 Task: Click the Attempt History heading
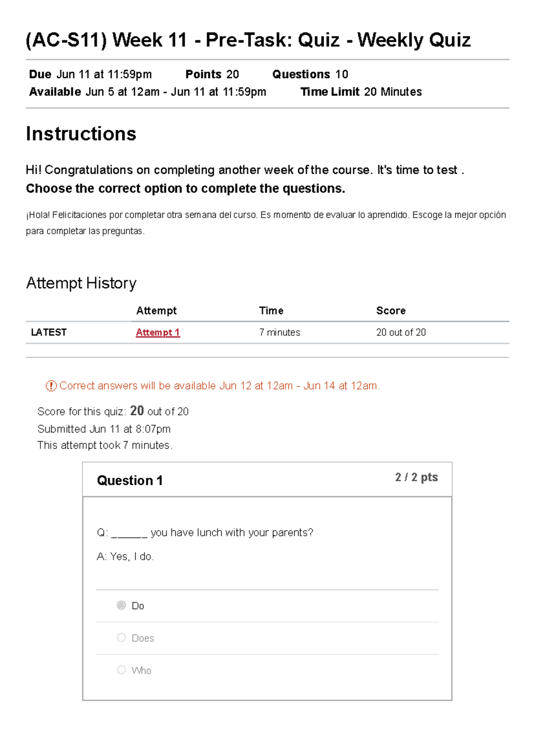click(82, 283)
